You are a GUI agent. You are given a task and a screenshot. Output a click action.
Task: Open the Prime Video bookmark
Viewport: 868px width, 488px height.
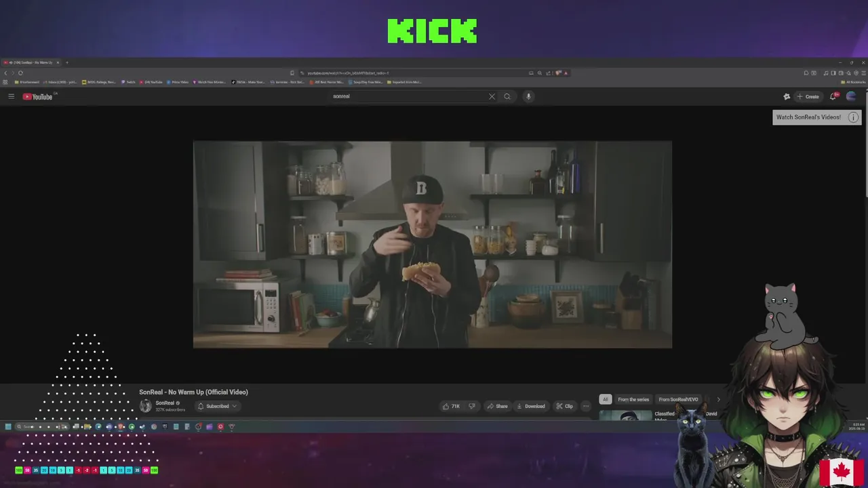coord(178,82)
